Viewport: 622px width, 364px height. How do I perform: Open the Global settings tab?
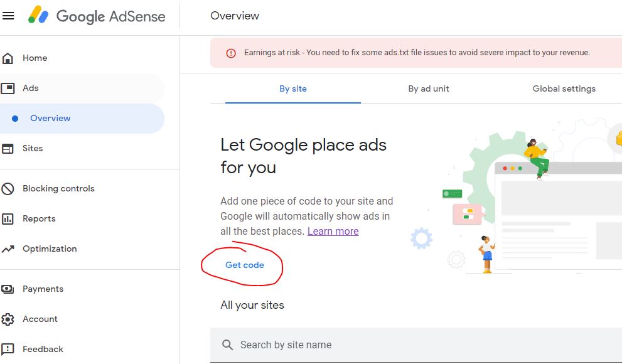coord(564,88)
